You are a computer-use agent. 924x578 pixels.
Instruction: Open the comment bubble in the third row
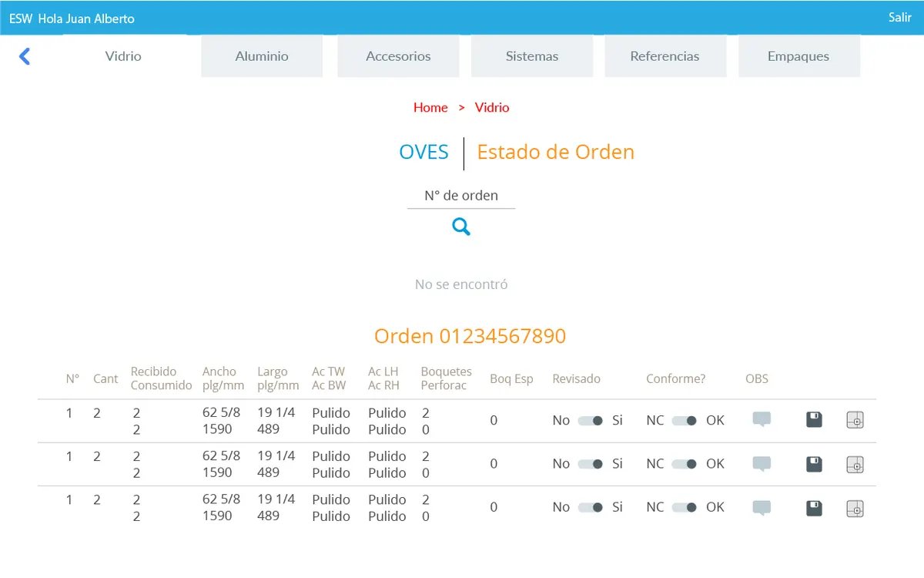click(x=762, y=508)
